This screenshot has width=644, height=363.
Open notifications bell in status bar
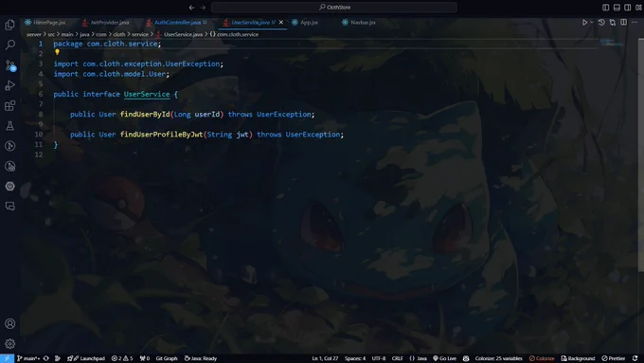(x=635, y=358)
